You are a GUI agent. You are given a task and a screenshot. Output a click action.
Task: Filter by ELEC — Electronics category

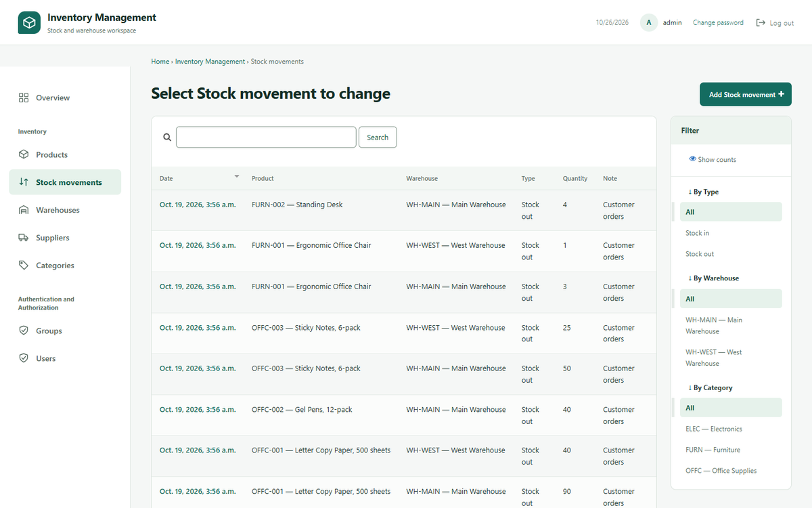[x=714, y=429]
